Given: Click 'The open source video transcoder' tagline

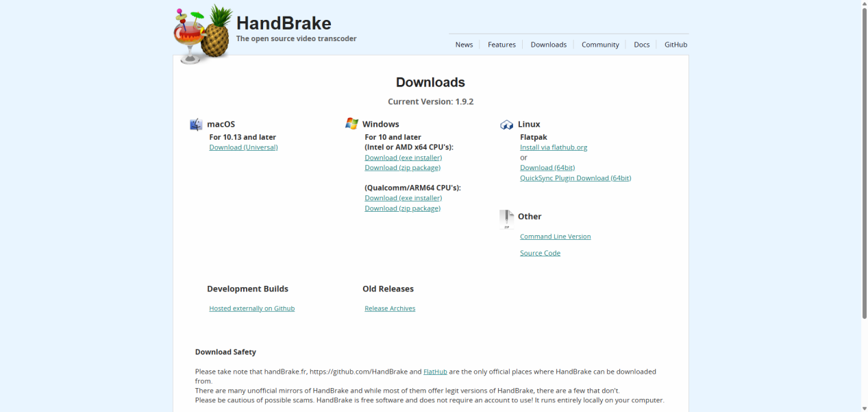Looking at the screenshot, I should [296, 39].
